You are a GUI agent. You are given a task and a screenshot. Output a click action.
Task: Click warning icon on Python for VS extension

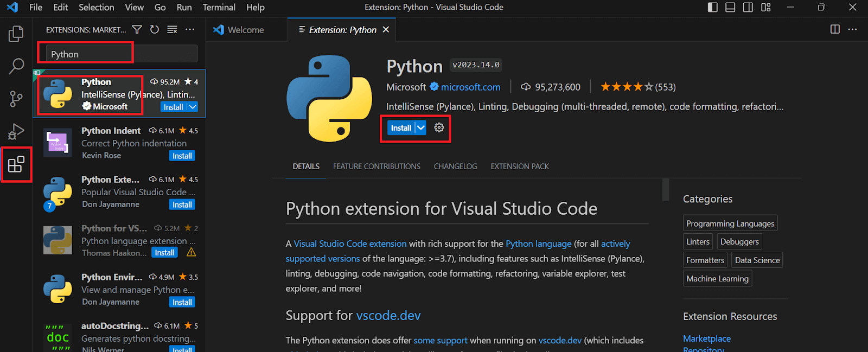coord(191,253)
